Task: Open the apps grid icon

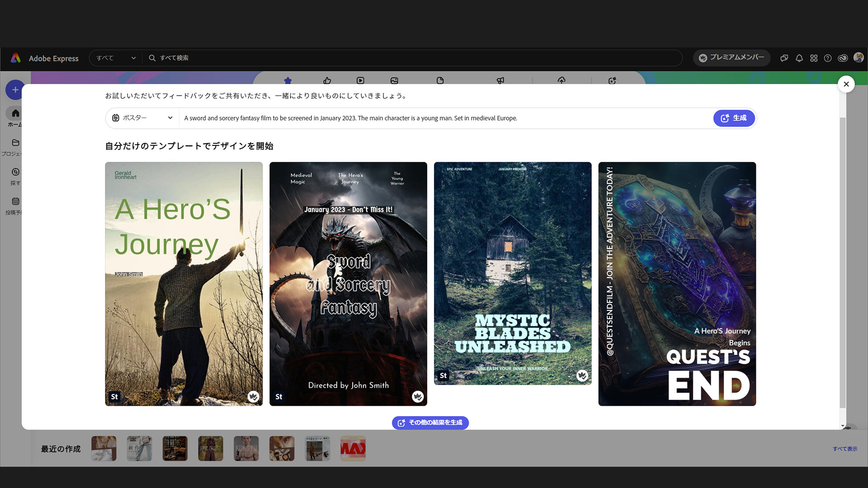Action: coord(813,58)
